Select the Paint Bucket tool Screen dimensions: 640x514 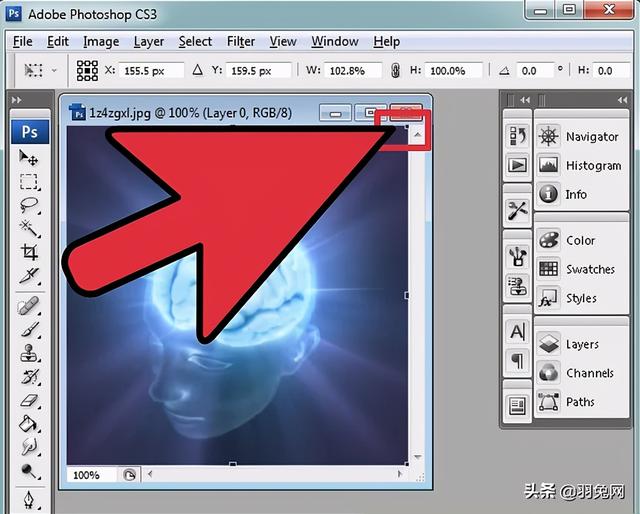pos(29,423)
